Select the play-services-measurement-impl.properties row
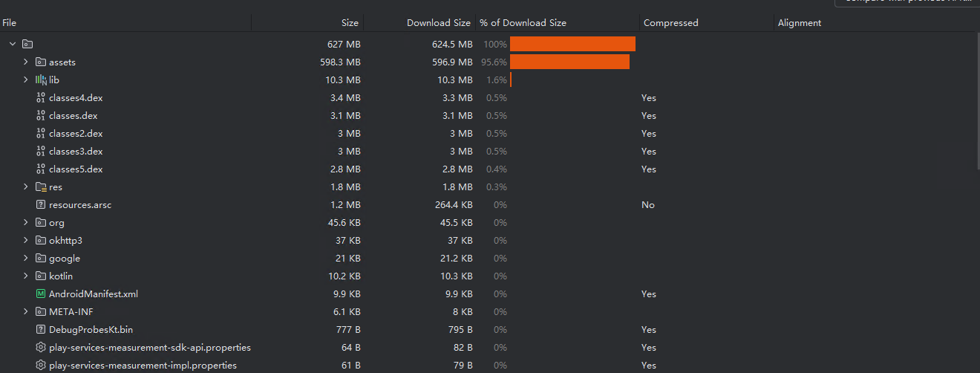The height and width of the screenshot is (373, 980). (x=143, y=366)
